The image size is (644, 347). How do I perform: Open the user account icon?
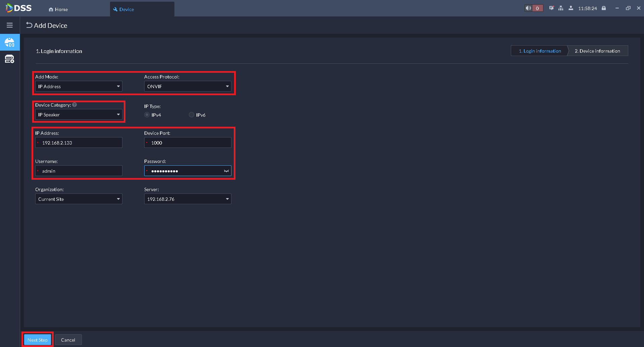[x=571, y=8]
